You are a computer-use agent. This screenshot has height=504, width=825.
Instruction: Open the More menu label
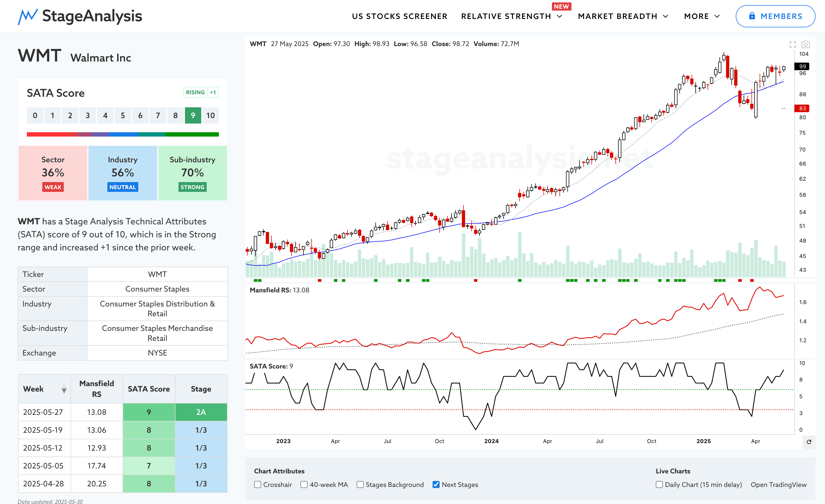pyautogui.click(x=696, y=16)
